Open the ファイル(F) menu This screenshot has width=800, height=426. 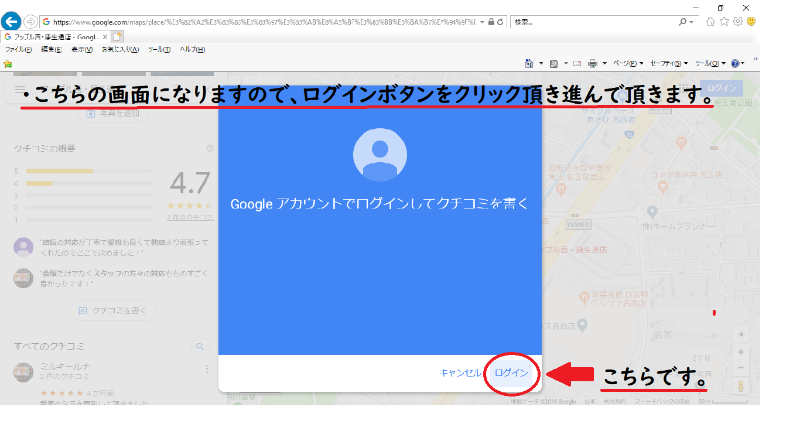[18, 49]
